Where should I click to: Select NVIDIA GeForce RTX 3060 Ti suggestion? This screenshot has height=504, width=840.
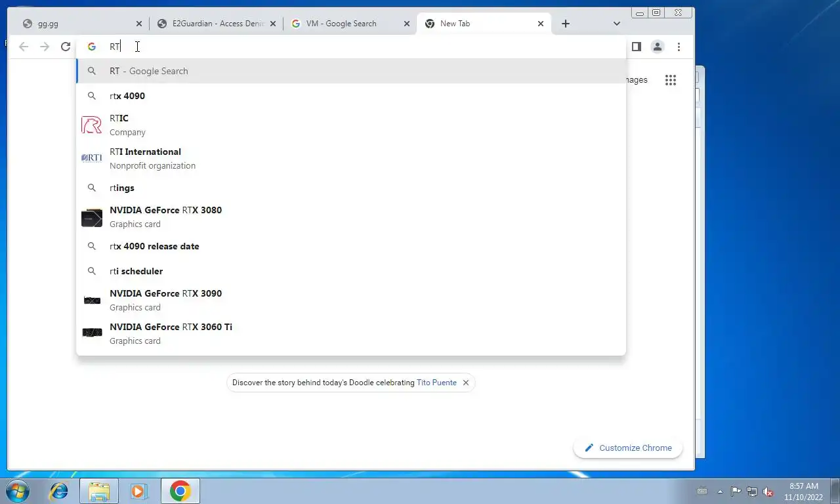(351, 333)
